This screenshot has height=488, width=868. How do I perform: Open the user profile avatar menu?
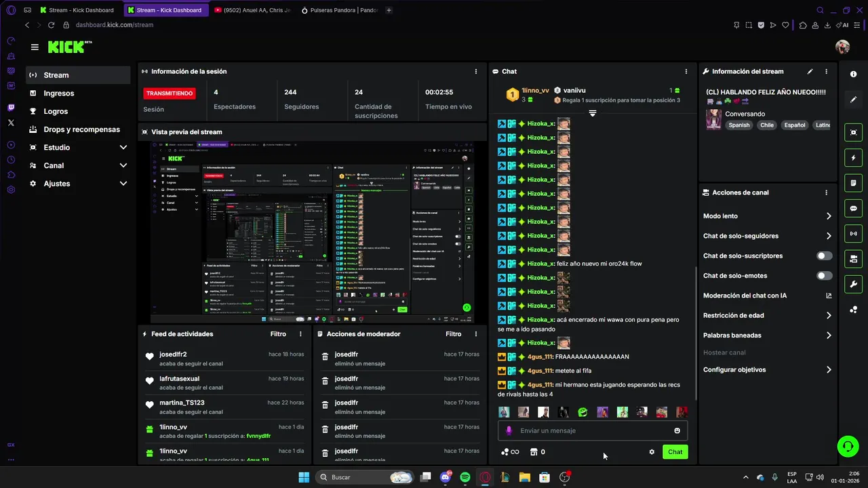pos(842,47)
